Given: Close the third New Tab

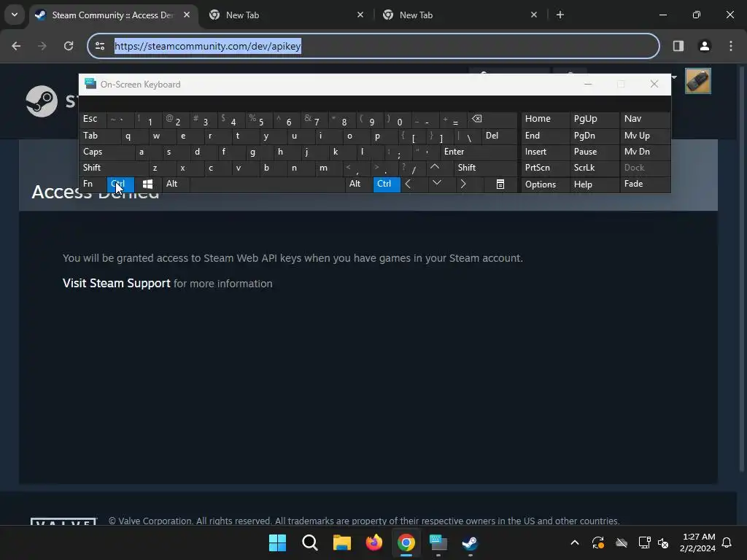Looking at the screenshot, I should (534, 15).
